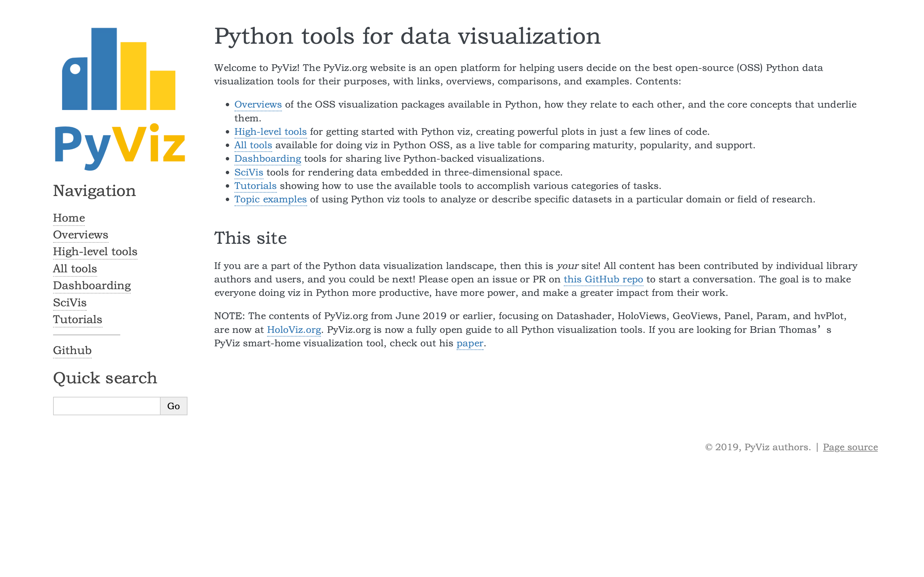Open Tutorials in the sidebar navigation
Image resolution: width=924 pixels, height=577 pixels.
tap(77, 319)
